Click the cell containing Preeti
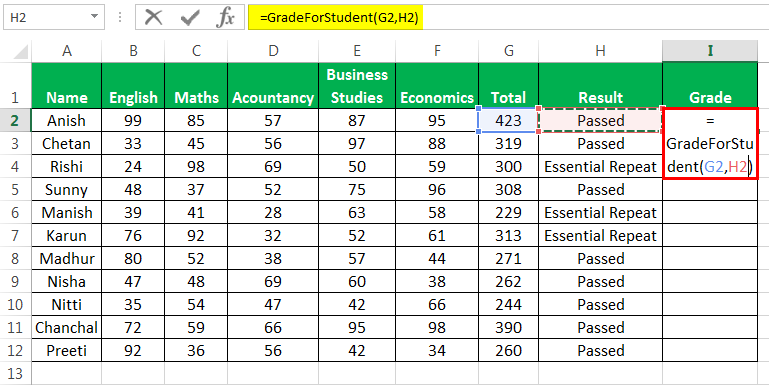Image resolution: width=769 pixels, height=385 pixels. 67,351
